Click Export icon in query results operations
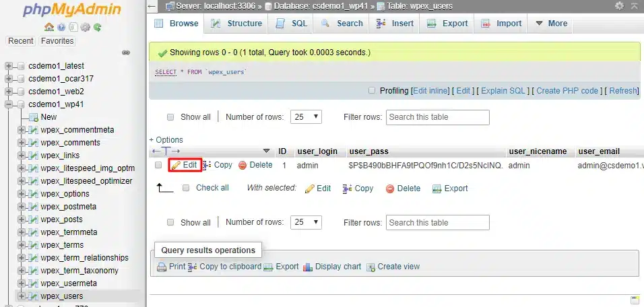 [268, 267]
